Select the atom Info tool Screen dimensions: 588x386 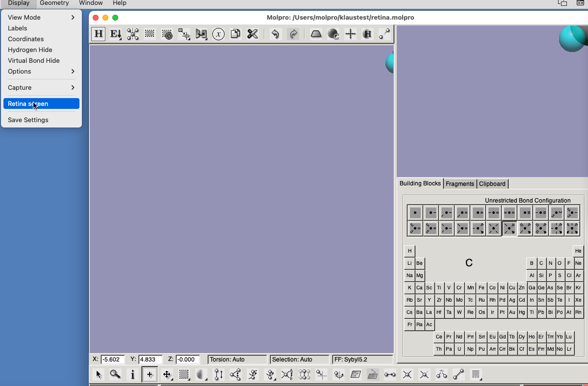(132, 374)
